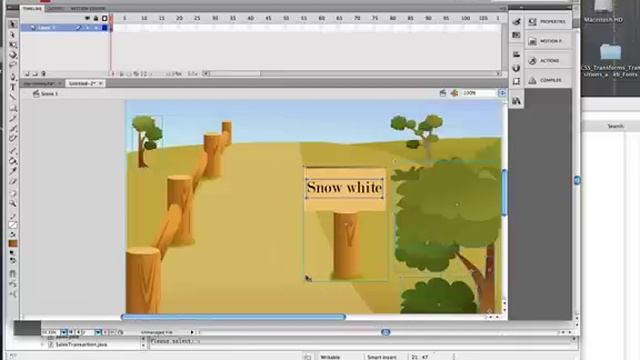Click the Swap Colors button
This screenshot has height=360, width=640.
click(13, 260)
